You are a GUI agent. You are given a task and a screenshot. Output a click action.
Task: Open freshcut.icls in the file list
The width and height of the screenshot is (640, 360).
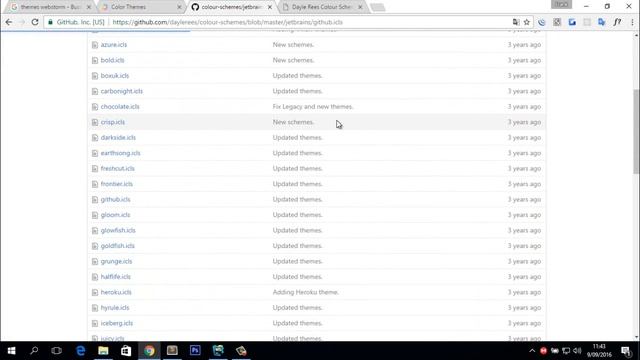point(118,169)
